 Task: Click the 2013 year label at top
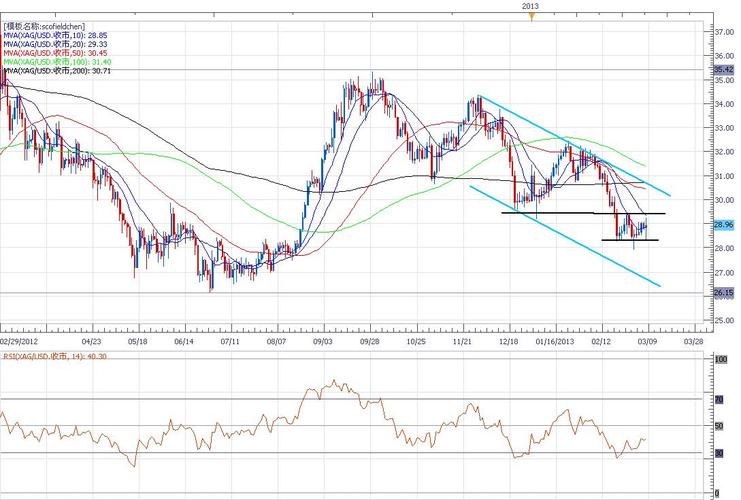tap(530, 6)
